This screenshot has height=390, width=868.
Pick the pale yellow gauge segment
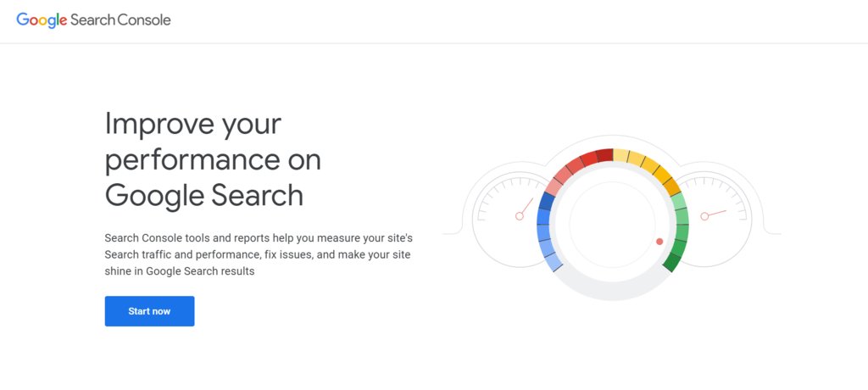620,156
